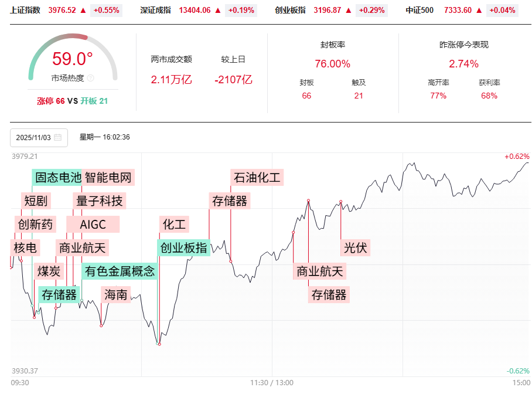This screenshot has width=532, height=394.
Task: Open the 商业航天 sector label
Action: [82, 247]
